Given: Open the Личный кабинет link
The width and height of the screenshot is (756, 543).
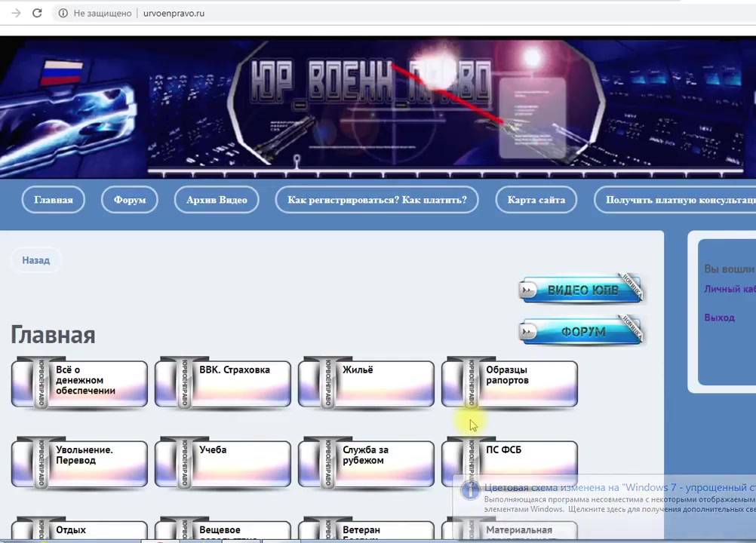Looking at the screenshot, I should (730, 289).
